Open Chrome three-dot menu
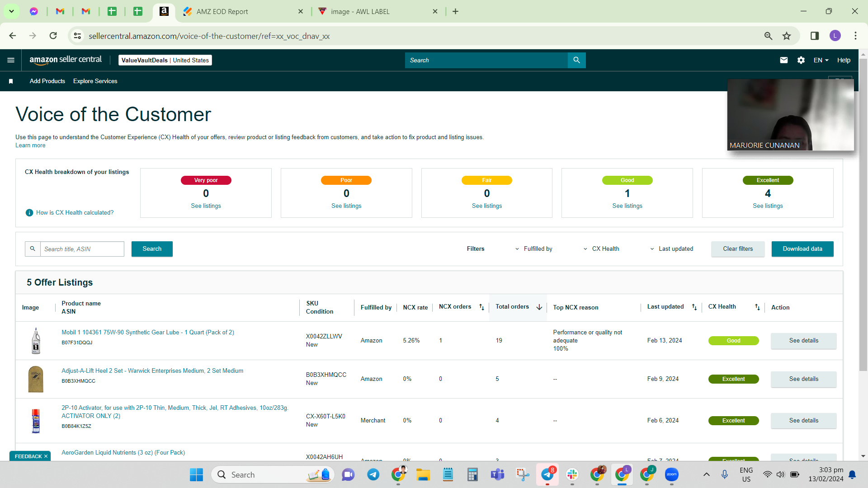The width and height of the screenshot is (868, 488). tap(855, 36)
